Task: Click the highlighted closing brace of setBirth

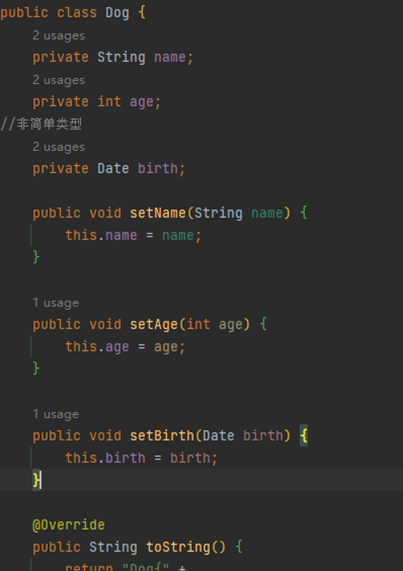Action: pos(36,480)
